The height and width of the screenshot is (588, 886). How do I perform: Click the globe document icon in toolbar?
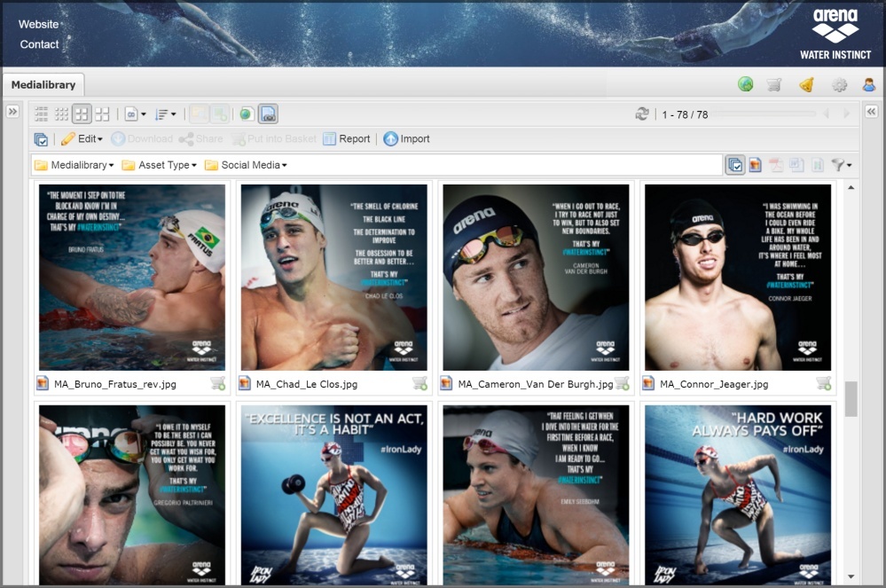(x=246, y=114)
